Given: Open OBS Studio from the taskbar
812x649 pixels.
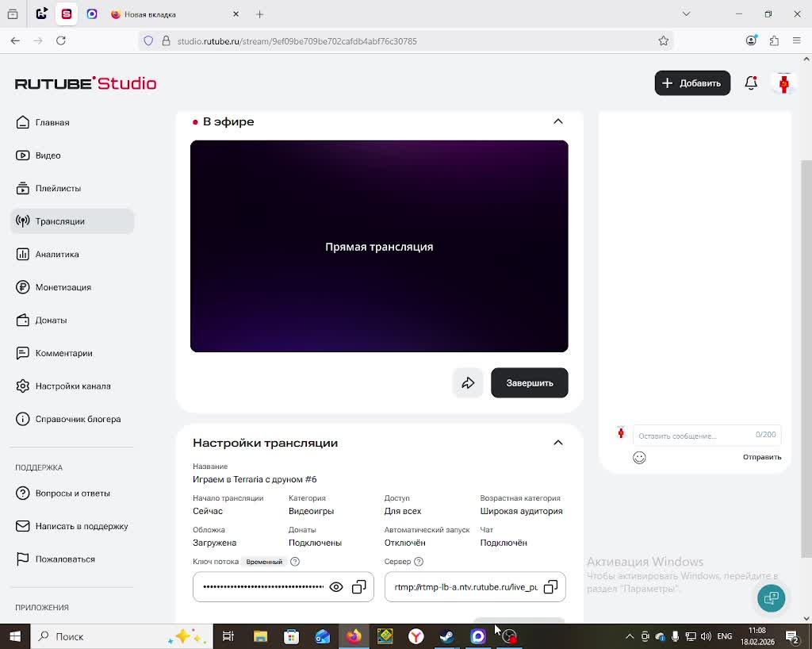Looking at the screenshot, I should pos(510,636).
